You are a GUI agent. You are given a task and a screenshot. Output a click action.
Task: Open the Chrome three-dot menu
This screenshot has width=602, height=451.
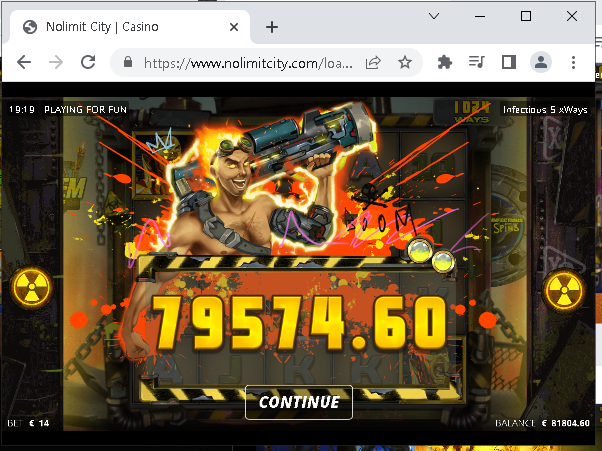click(573, 62)
